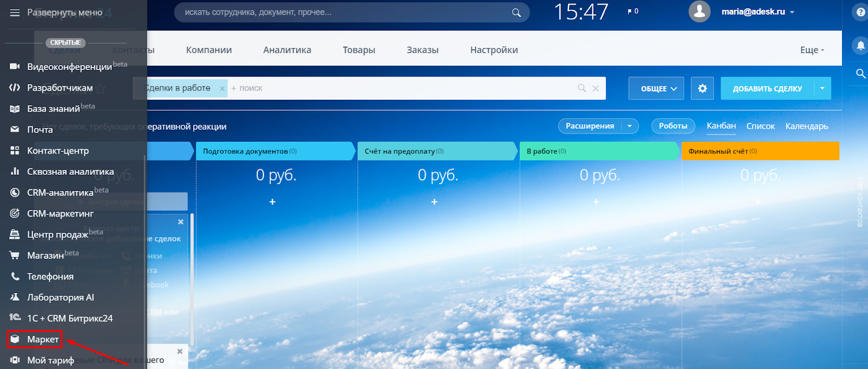Screen dimensions: 868x369
Task: Click the В работе stage header
Action: 599,151
